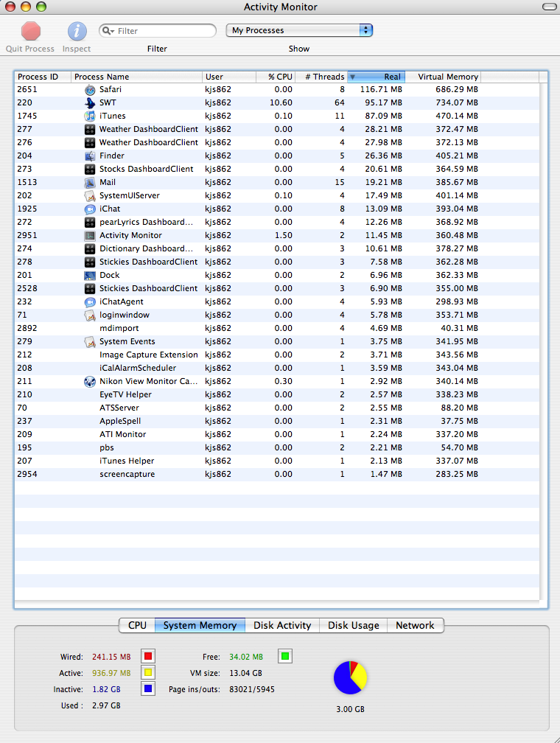Screen dimensions: 560x743
Task: Sort by User column header
Action: tap(229, 77)
